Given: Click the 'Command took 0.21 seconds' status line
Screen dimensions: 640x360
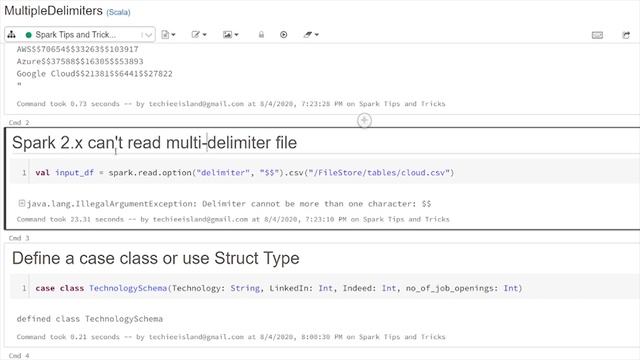Looking at the screenshot, I should tap(231, 337).
